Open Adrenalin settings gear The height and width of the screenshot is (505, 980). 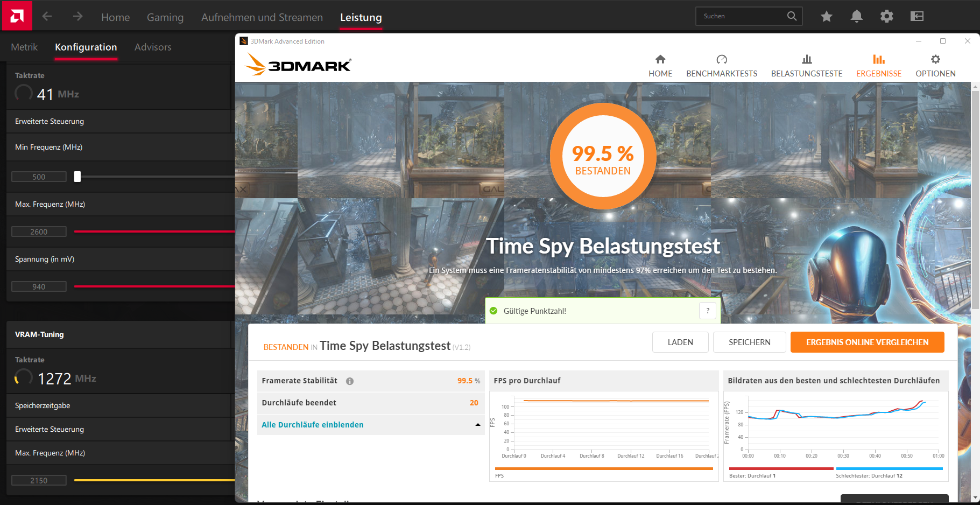886,16
